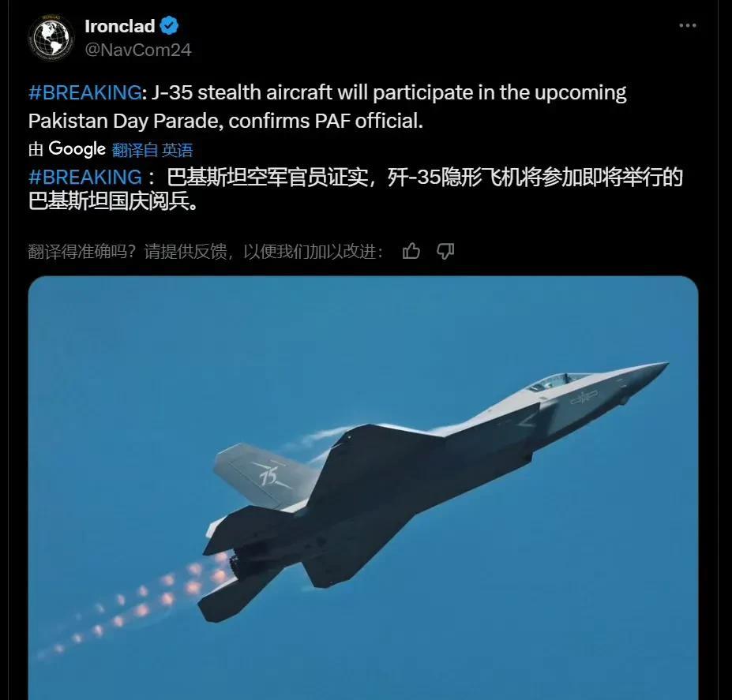Click the Ironclad display name
The image size is (732, 700).
(119, 26)
